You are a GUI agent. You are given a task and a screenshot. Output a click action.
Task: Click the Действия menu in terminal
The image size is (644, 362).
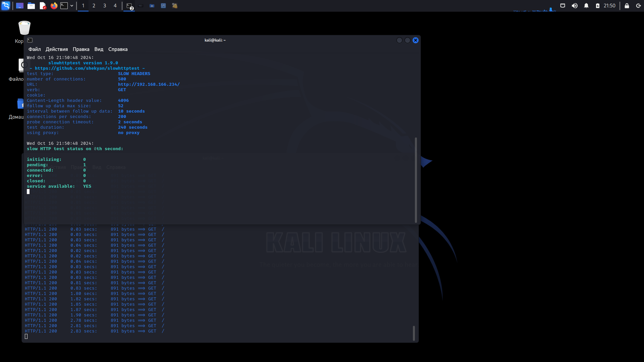56,49
